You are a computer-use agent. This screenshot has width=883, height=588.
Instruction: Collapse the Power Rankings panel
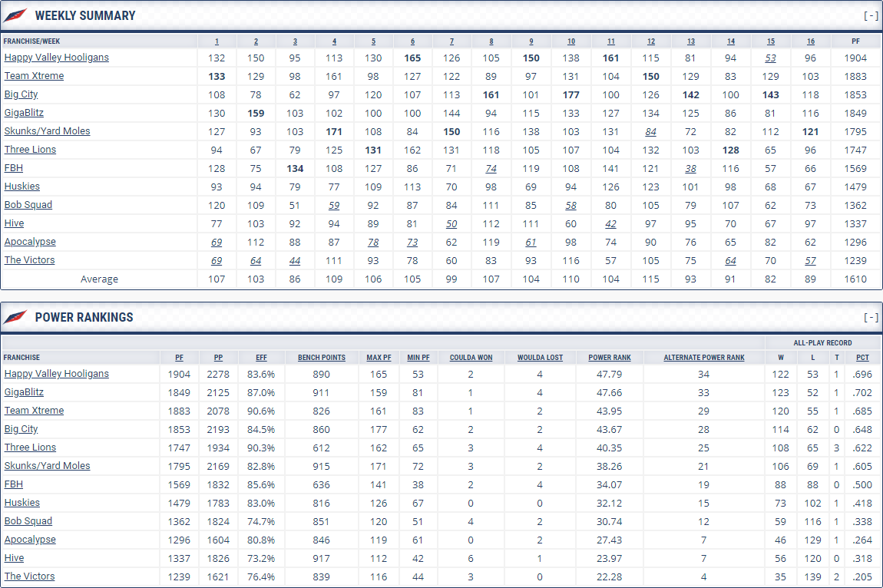point(871,317)
